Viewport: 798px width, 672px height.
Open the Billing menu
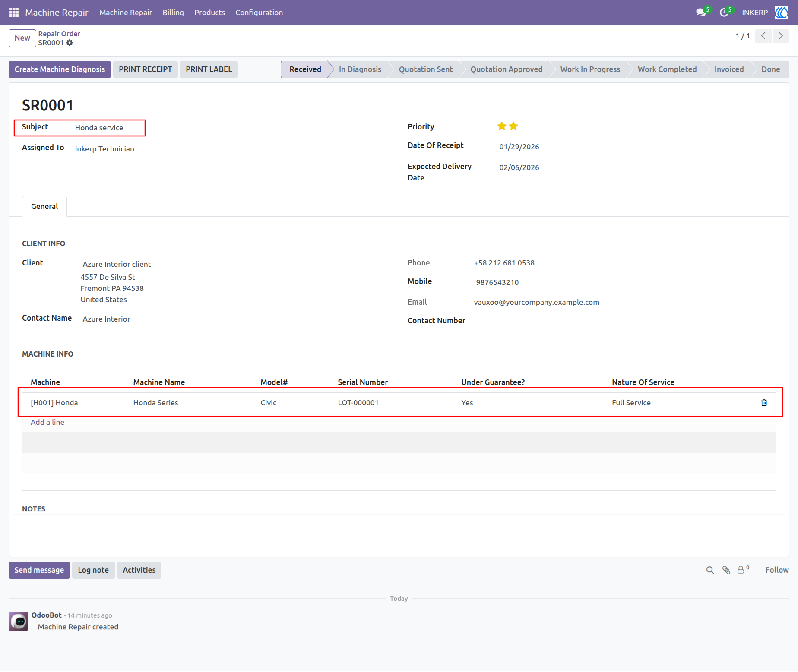coord(173,13)
